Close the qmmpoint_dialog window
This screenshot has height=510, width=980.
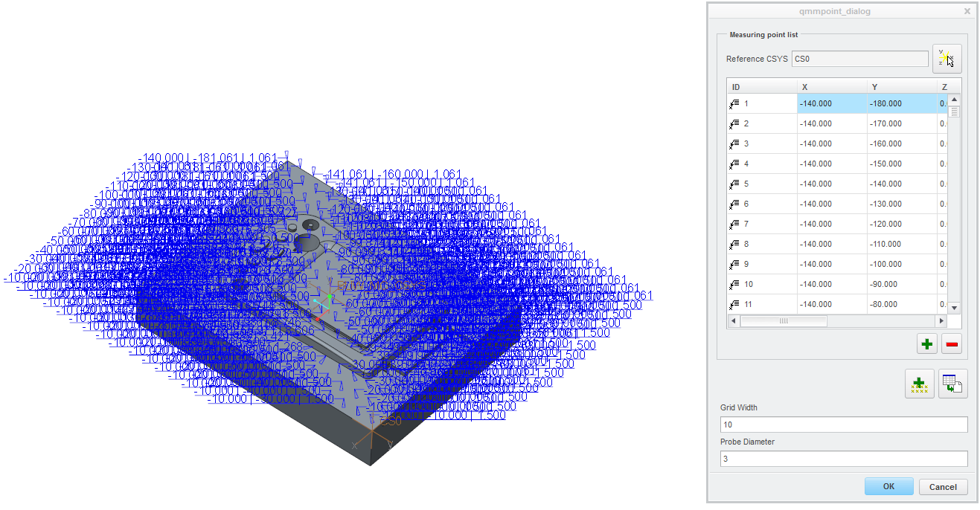click(967, 11)
